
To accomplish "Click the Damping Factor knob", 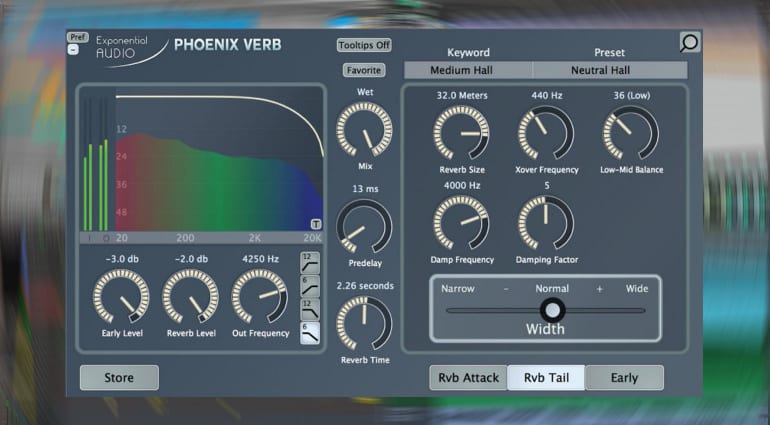I will click(x=545, y=222).
